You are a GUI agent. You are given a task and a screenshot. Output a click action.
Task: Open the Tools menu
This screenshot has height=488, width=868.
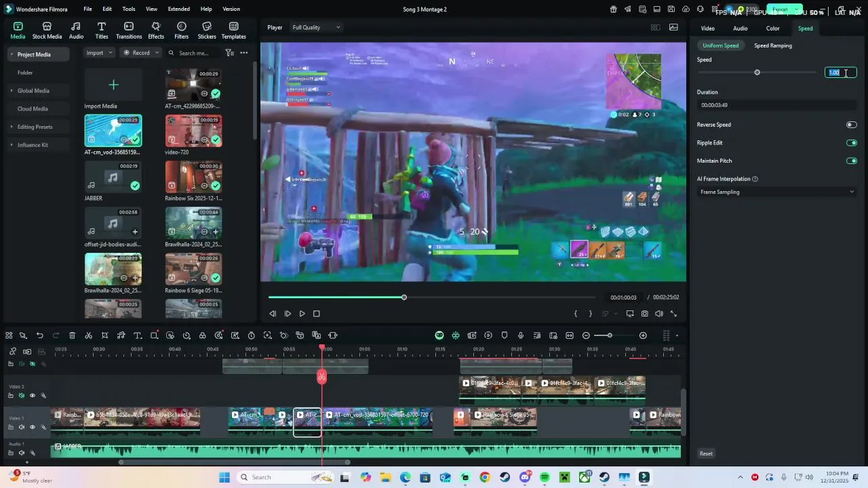[129, 9]
